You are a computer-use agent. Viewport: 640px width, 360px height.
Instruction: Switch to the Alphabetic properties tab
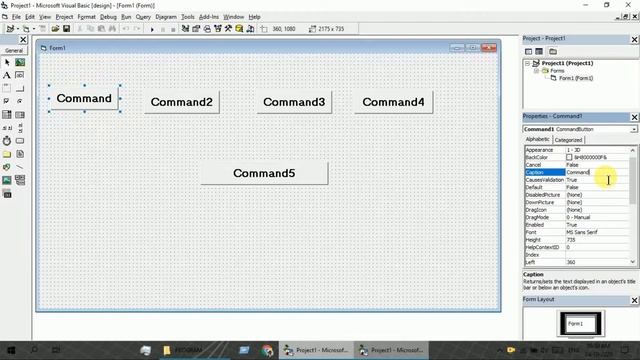pyautogui.click(x=537, y=140)
